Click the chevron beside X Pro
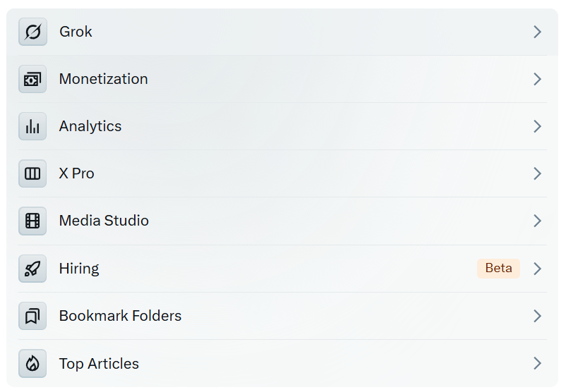The image size is (566, 392). 538,173
